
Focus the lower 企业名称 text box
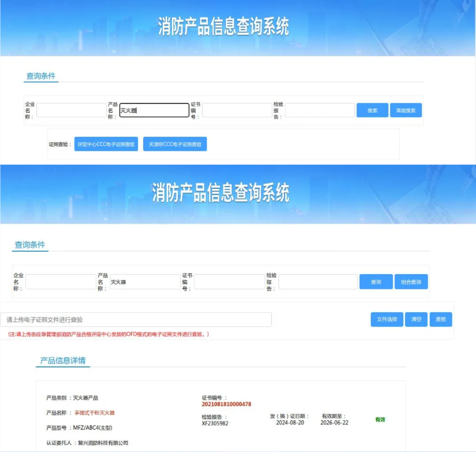click(x=60, y=282)
